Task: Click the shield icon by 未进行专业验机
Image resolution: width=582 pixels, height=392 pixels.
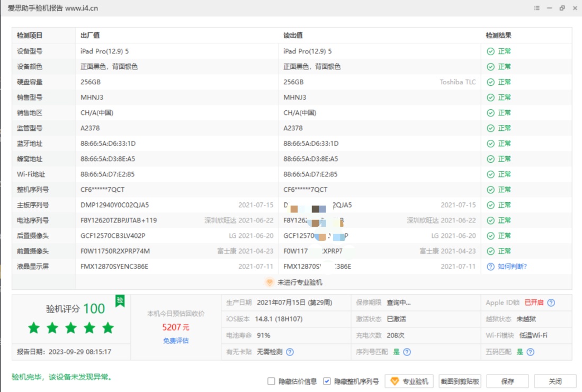Action: [x=270, y=282]
